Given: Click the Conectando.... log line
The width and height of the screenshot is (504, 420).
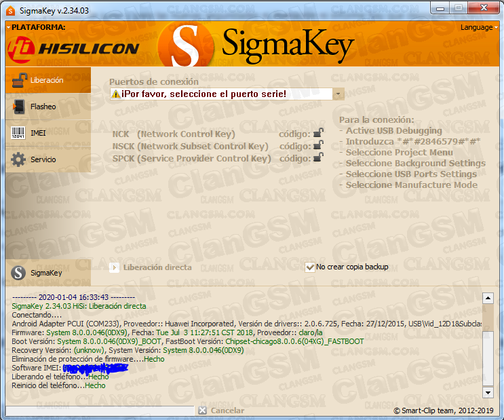Looking at the screenshot, I should click(x=37, y=315).
